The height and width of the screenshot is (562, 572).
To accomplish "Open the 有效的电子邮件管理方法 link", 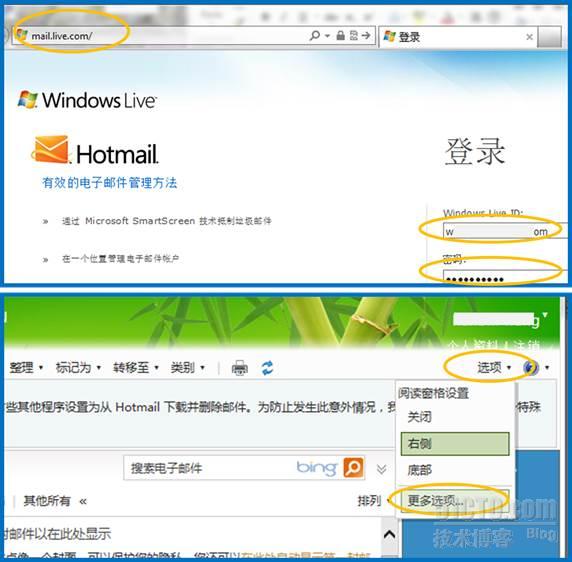I will [109, 183].
